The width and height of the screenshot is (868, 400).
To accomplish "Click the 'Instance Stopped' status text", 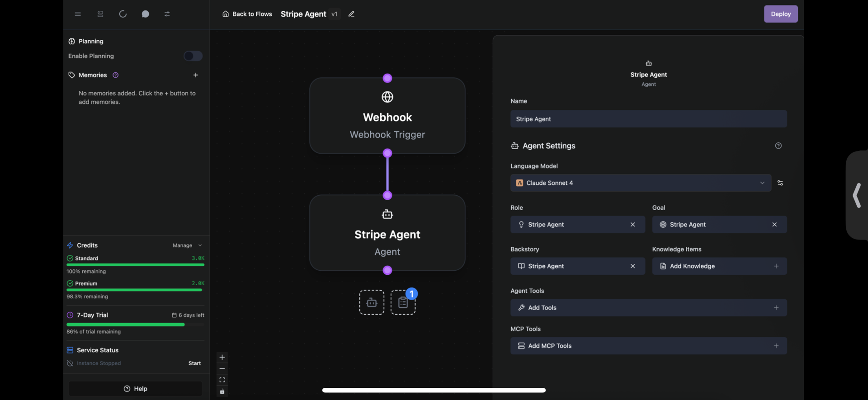I will click(x=99, y=363).
